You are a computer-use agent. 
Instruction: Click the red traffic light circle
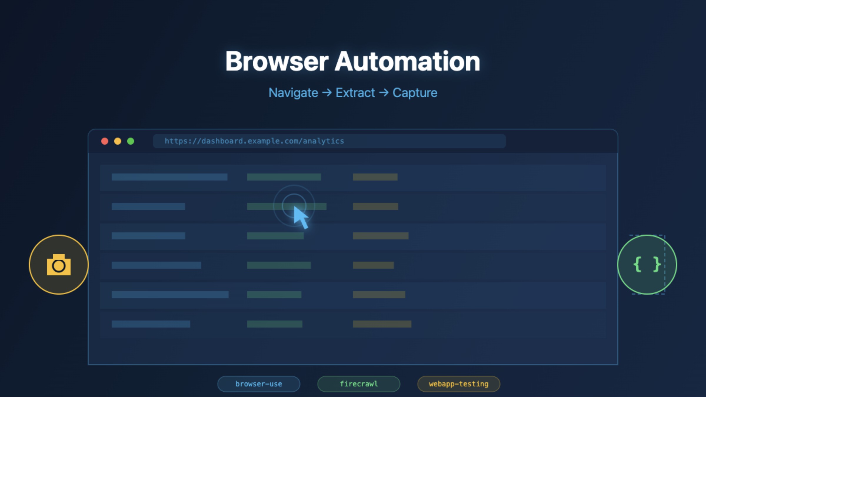coord(105,141)
